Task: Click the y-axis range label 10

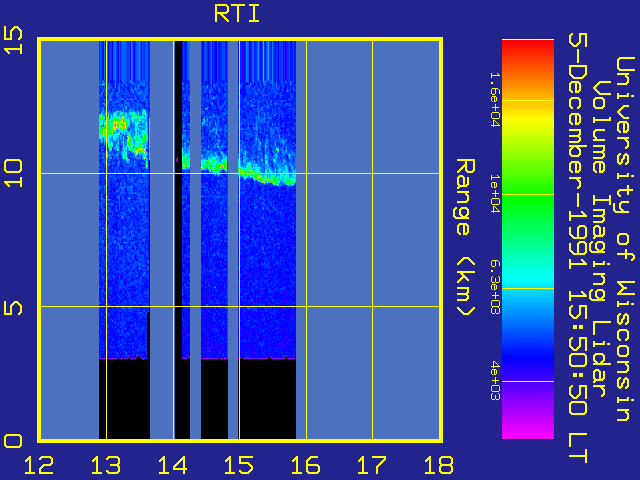Action: pos(13,173)
